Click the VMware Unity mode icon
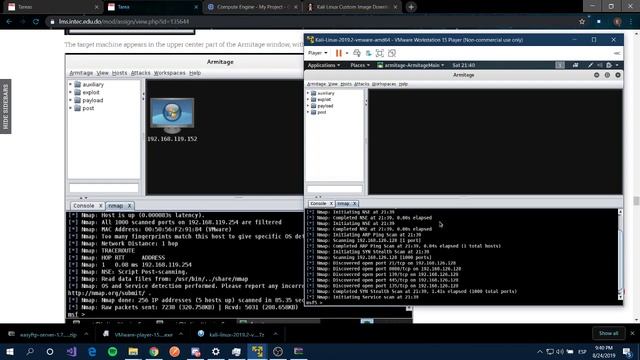The height and width of the screenshot is (360, 640). pyautogui.click(x=392, y=53)
